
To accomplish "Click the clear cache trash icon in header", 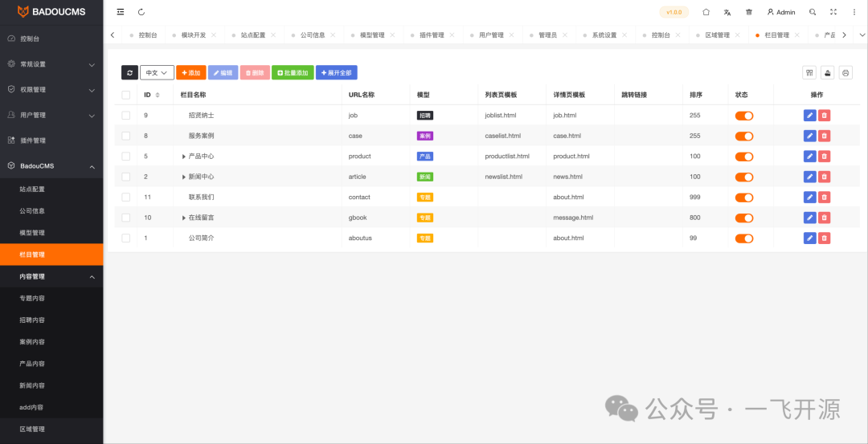I will tap(749, 12).
